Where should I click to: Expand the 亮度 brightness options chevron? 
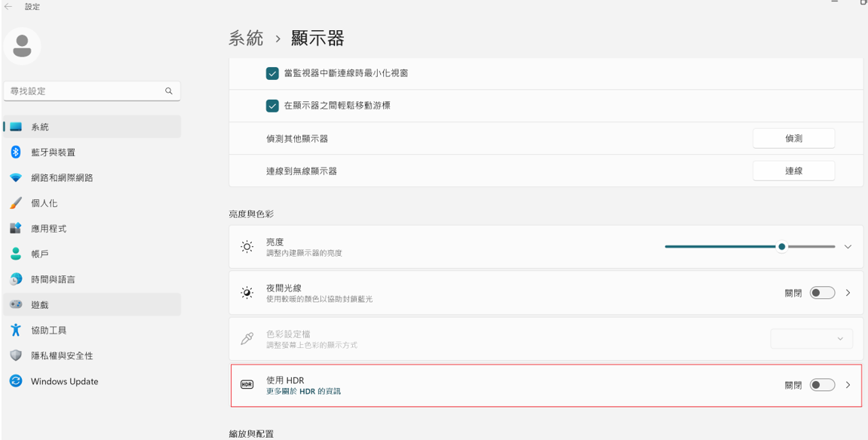(848, 247)
